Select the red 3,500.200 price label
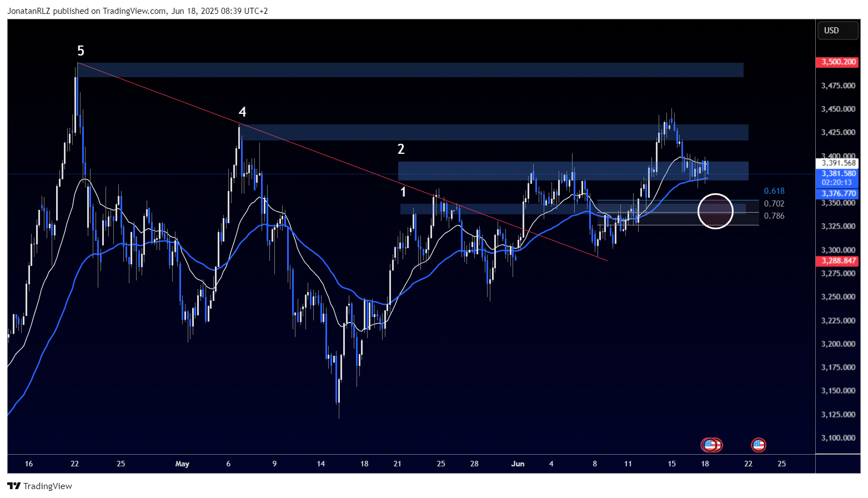Image resolution: width=868 pixels, height=498 pixels. 837,62
